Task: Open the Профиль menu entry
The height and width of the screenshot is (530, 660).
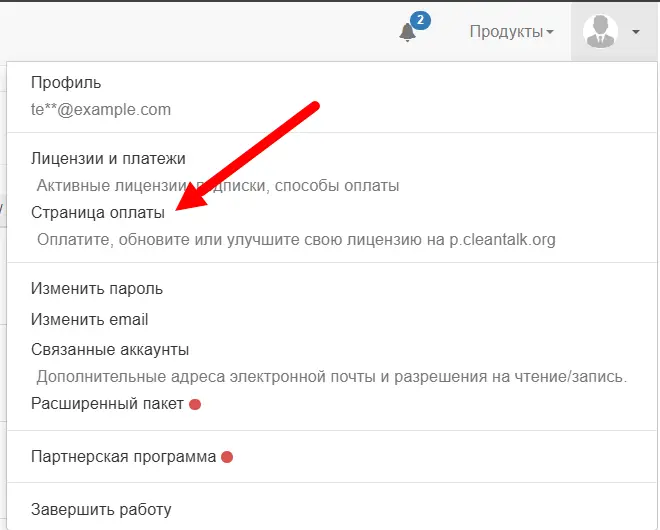Action: click(66, 83)
